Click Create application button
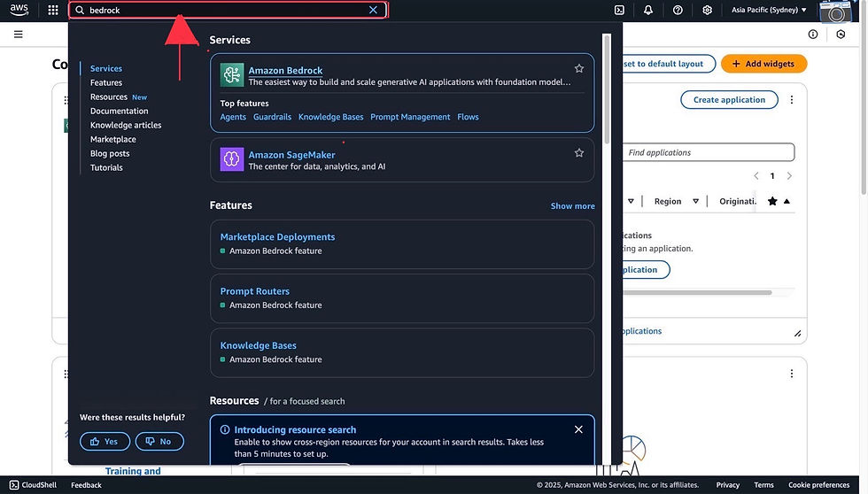The height and width of the screenshot is (494, 868). coord(729,99)
